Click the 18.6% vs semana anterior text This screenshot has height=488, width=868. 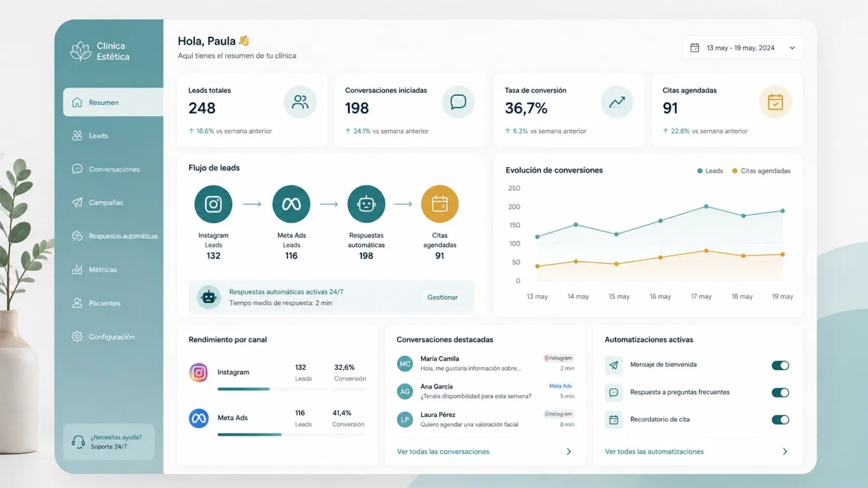(230, 131)
